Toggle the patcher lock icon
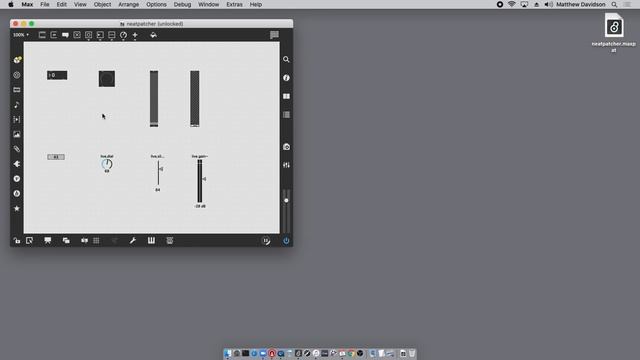This screenshot has width=640, height=360. (17, 241)
